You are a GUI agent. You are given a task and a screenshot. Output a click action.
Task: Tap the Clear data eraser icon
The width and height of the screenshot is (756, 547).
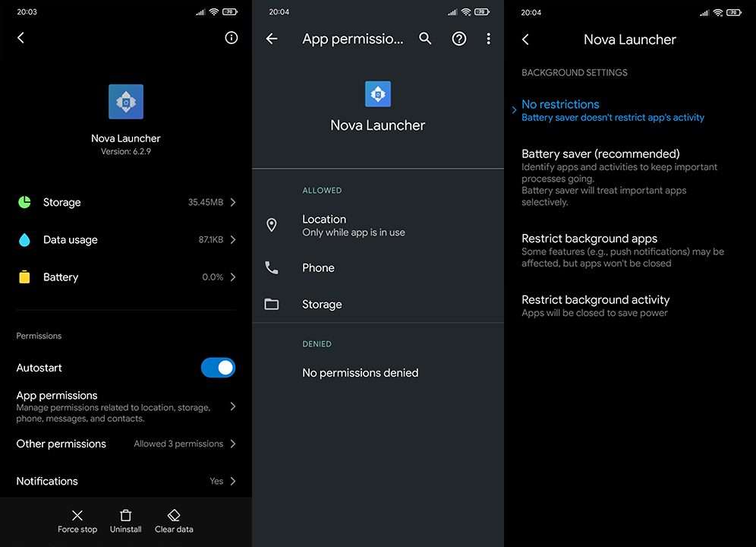click(174, 515)
